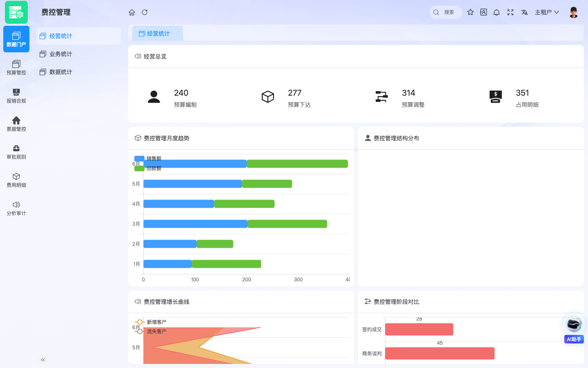Open the 审批规则 sidebar module
The image size is (588, 368).
coord(16,152)
